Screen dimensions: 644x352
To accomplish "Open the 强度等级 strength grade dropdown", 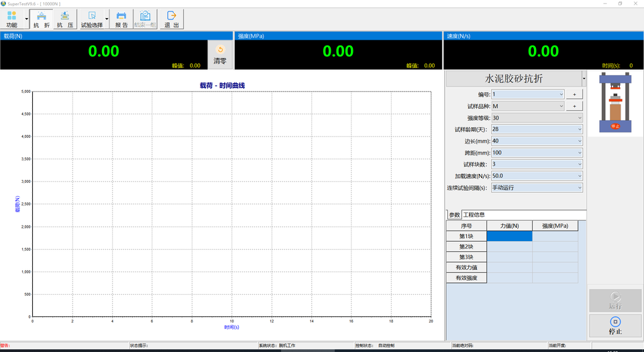I will tap(537, 118).
